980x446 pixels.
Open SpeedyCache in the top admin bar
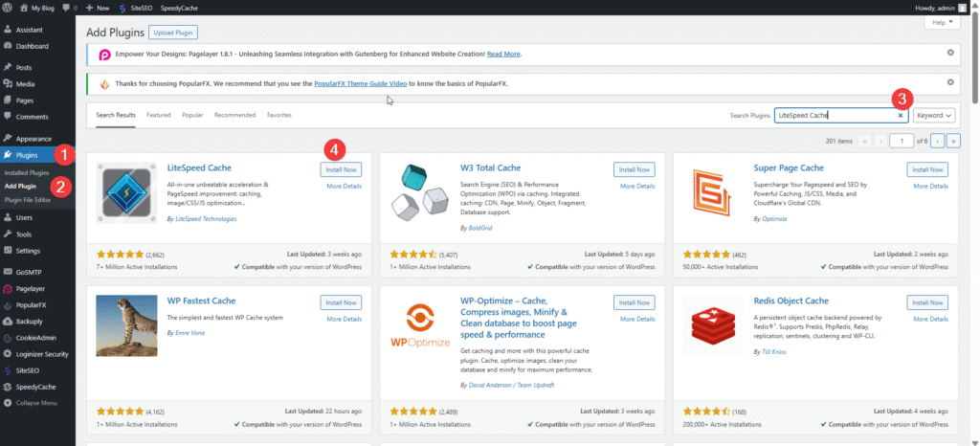pyautogui.click(x=178, y=8)
